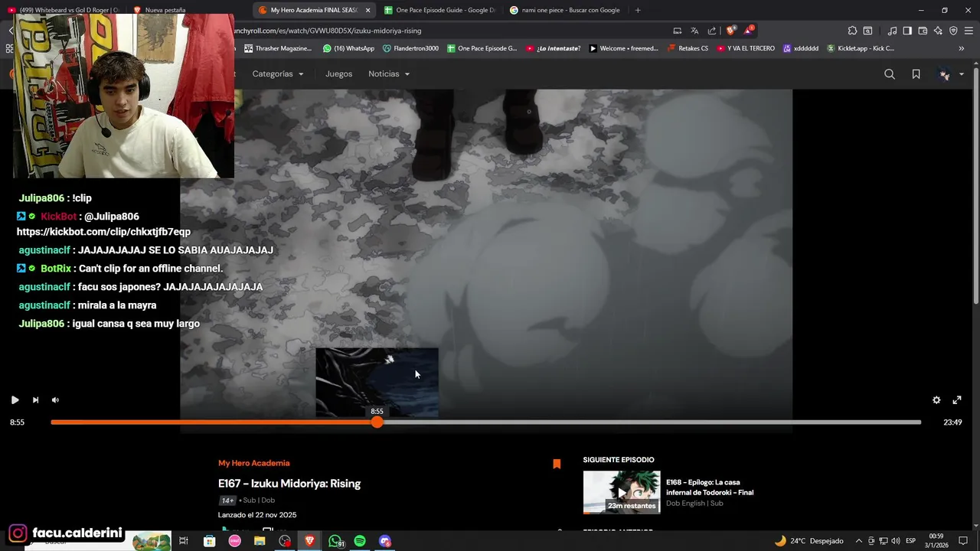This screenshot has height=551, width=980.
Task: Open Retakes CS bookmark
Action: click(x=688, y=48)
